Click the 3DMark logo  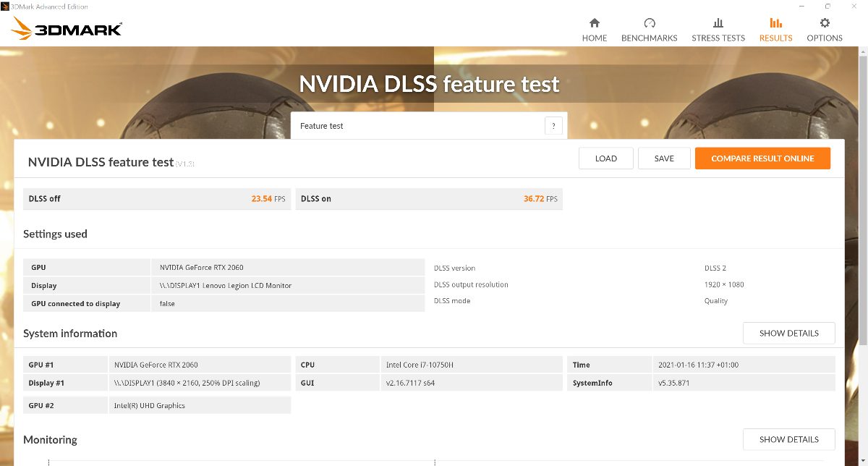tap(67, 29)
